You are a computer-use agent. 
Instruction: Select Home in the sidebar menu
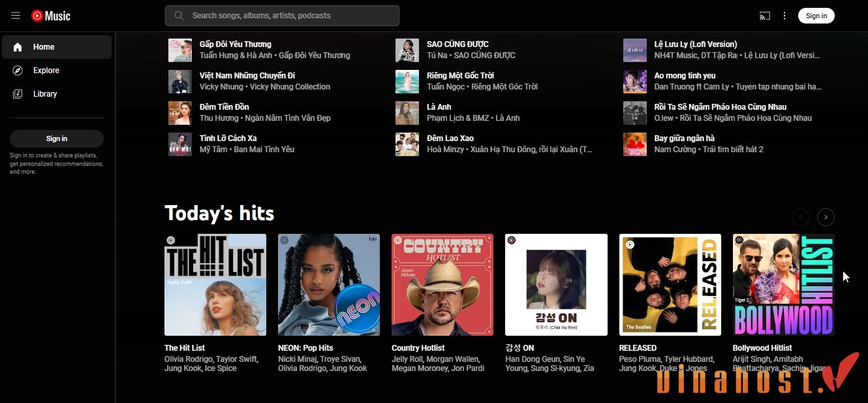[44, 46]
